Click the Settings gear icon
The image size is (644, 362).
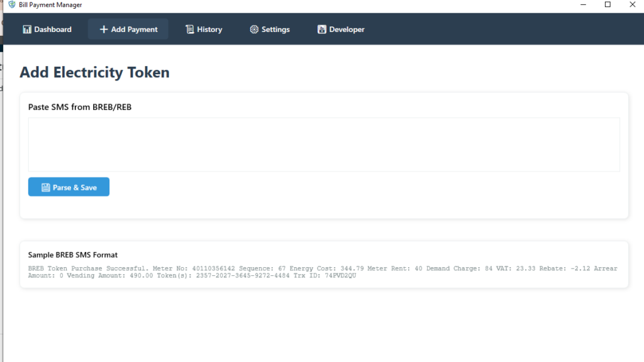(x=254, y=30)
